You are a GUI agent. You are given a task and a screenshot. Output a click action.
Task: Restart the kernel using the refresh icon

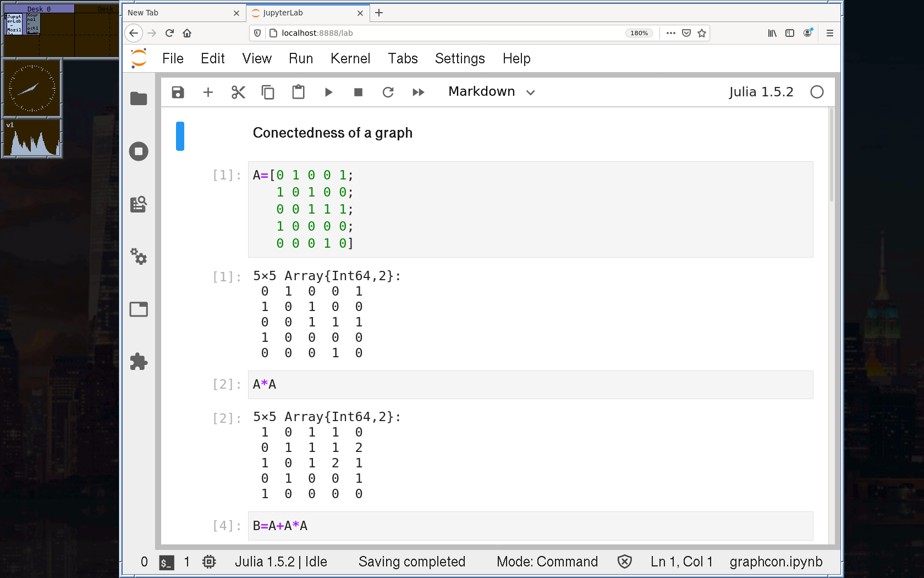[388, 92]
